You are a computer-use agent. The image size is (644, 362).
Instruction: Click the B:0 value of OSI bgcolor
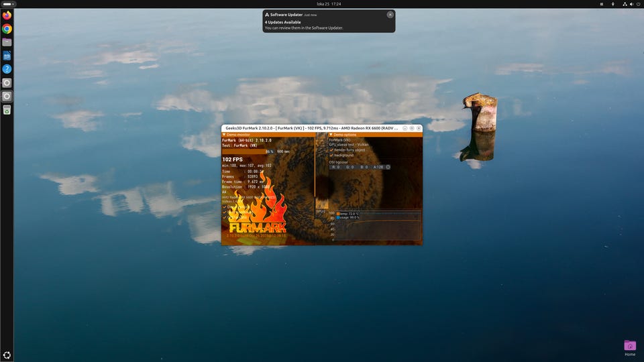click(364, 167)
